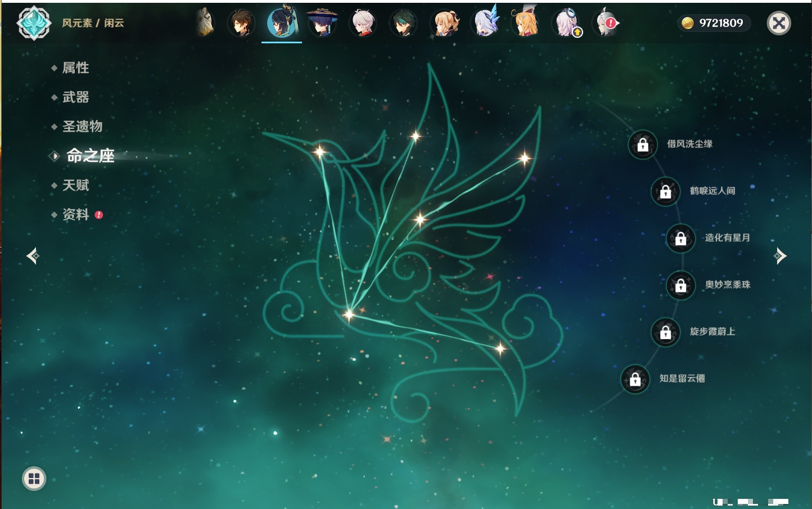Pick the avatar with blue crystal hair ornament

[x=485, y=23]
